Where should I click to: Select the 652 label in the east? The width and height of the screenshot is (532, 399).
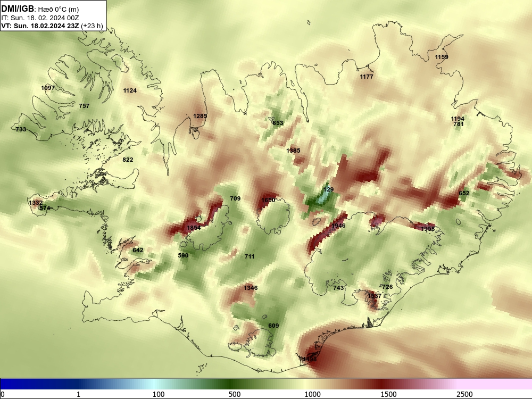(464, 194)
